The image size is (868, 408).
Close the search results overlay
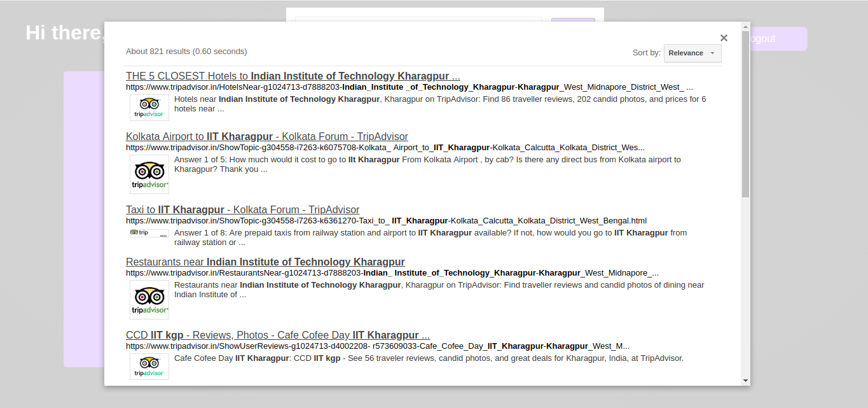click(724, 38)
